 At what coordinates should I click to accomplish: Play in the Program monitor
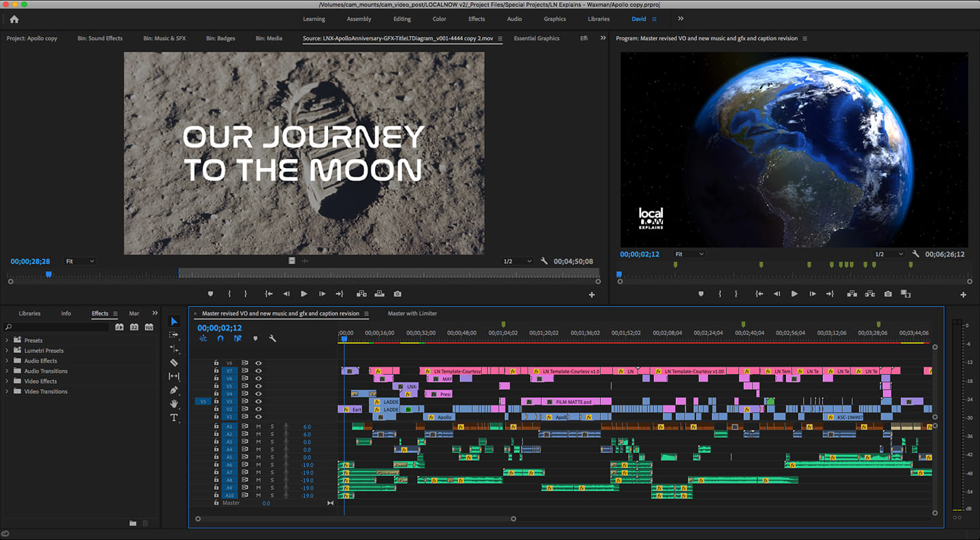(x=794, y=294)
